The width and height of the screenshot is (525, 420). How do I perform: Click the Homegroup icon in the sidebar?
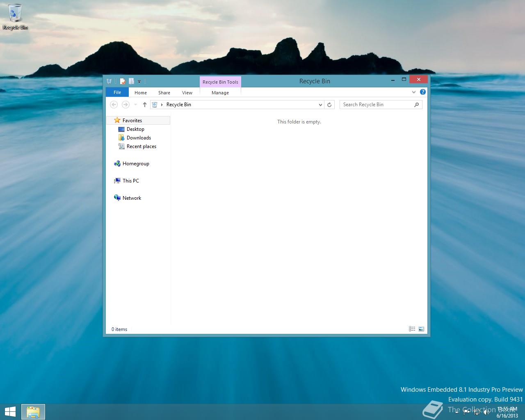point(117,164)
